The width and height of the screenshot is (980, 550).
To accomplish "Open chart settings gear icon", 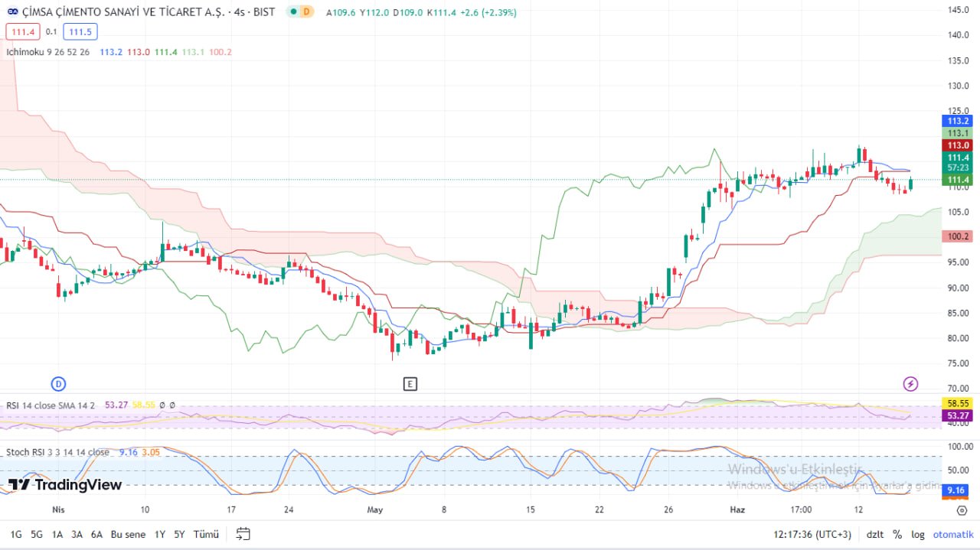I will pos(962,509).
